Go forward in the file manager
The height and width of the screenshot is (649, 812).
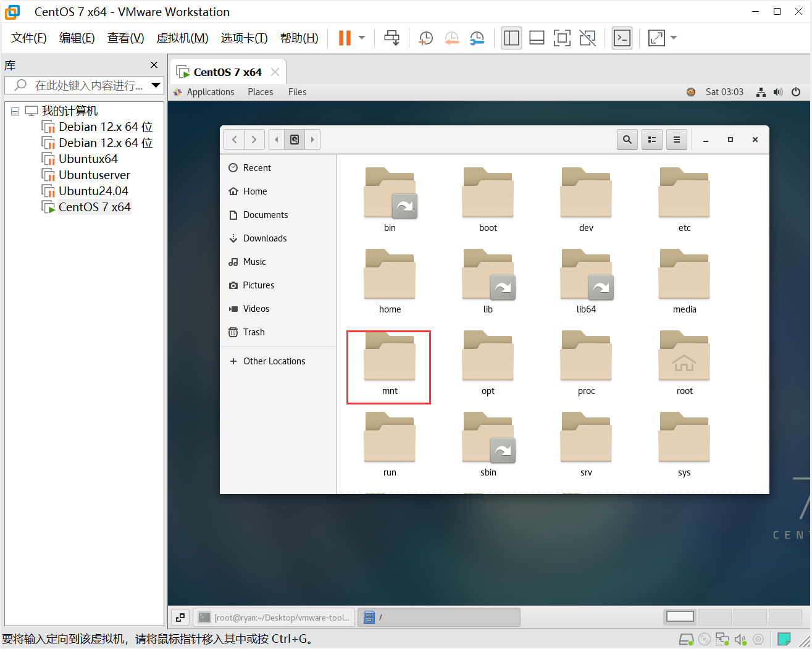tap(254, 140)
